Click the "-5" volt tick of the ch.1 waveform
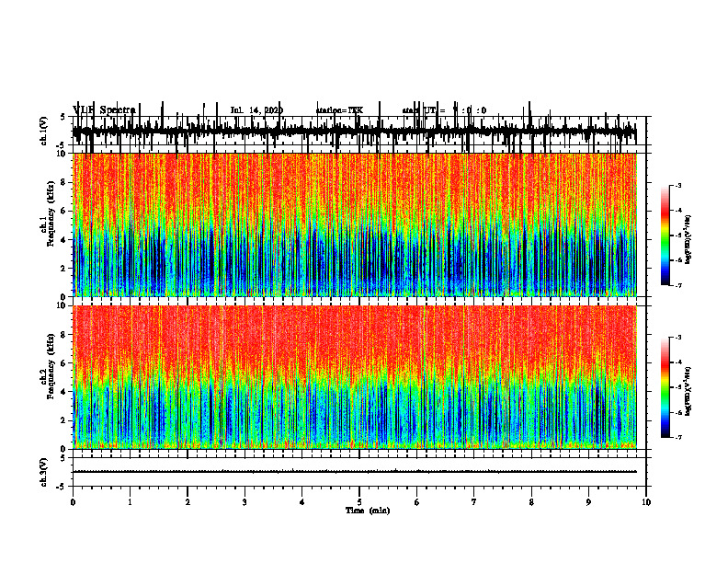 pos(62,146)
